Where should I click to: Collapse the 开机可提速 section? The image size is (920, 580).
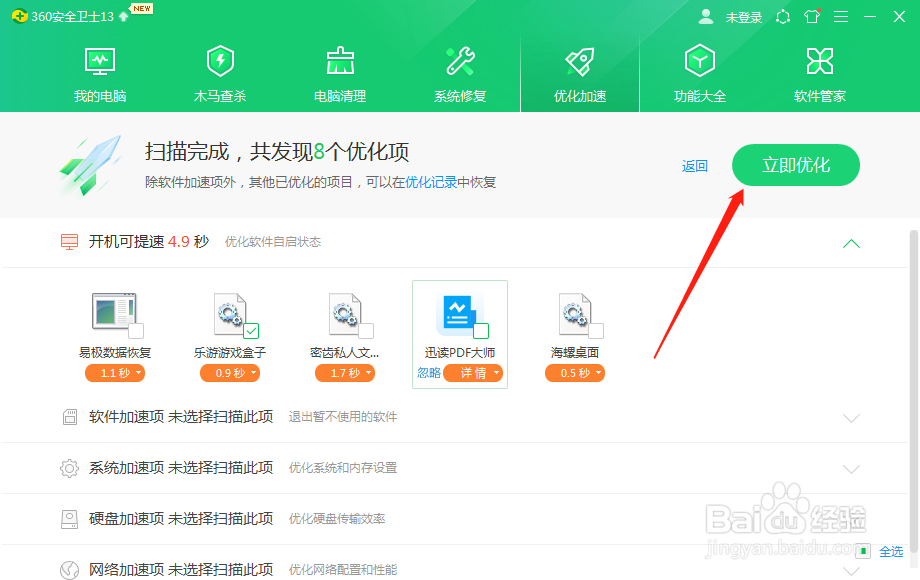click(851, 242)
